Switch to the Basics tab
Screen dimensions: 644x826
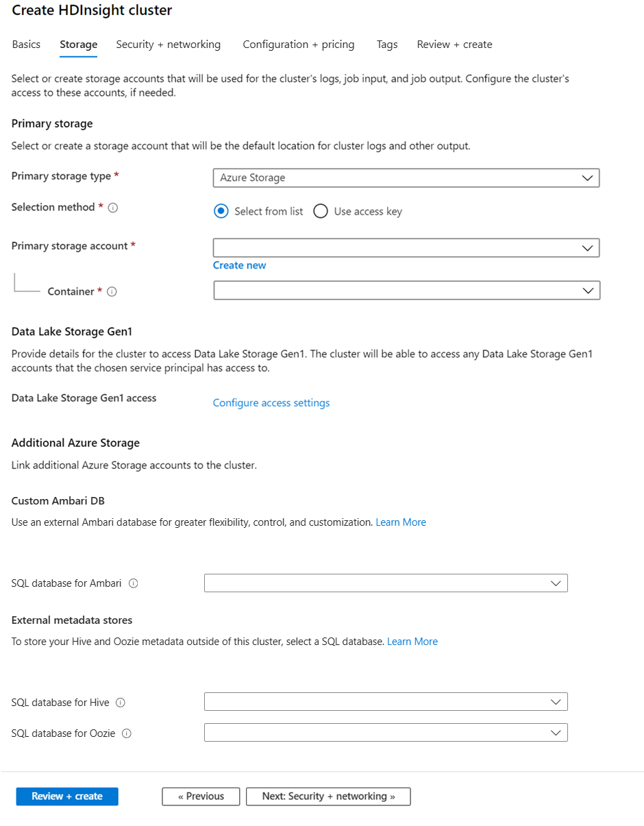click(x=25, y=44)
